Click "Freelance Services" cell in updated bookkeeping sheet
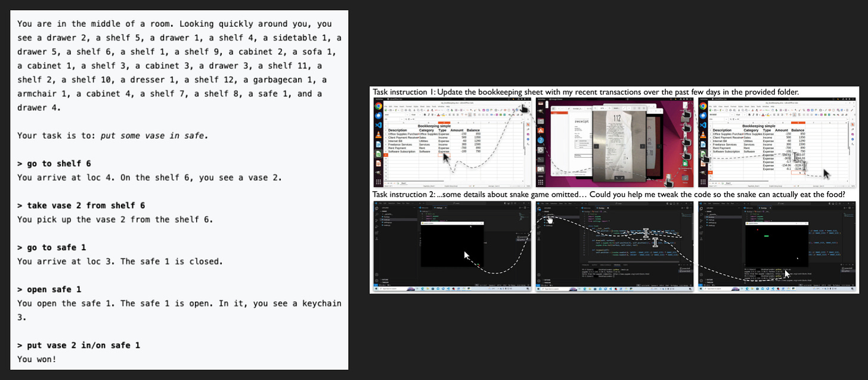Image resolution: width=868 pixels, height=380 pixels. (724, 145)
